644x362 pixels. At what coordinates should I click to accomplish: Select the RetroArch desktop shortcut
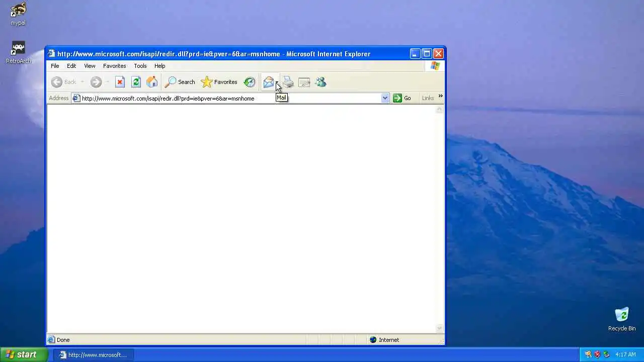click(18, 52)
